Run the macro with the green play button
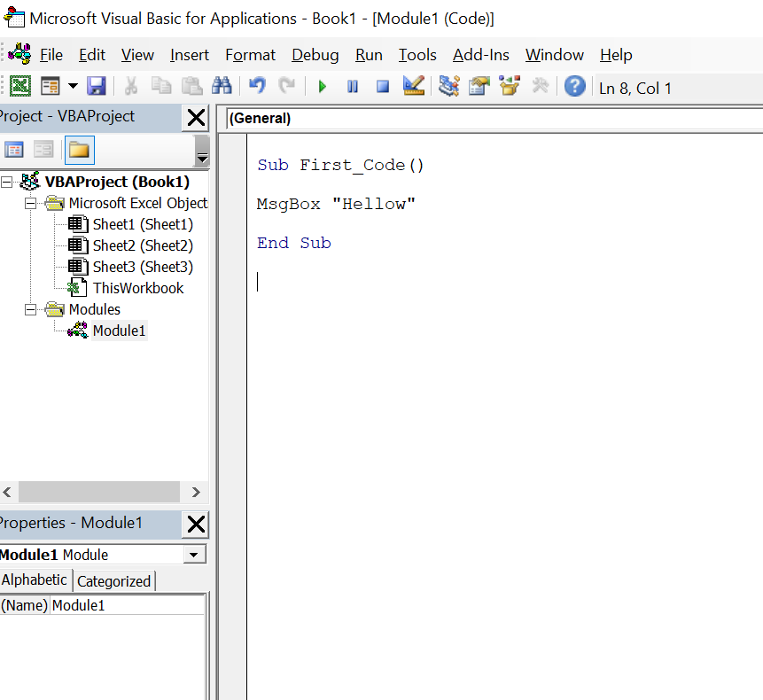The height and width of the screenshot is (700, 763). [323, 87]
